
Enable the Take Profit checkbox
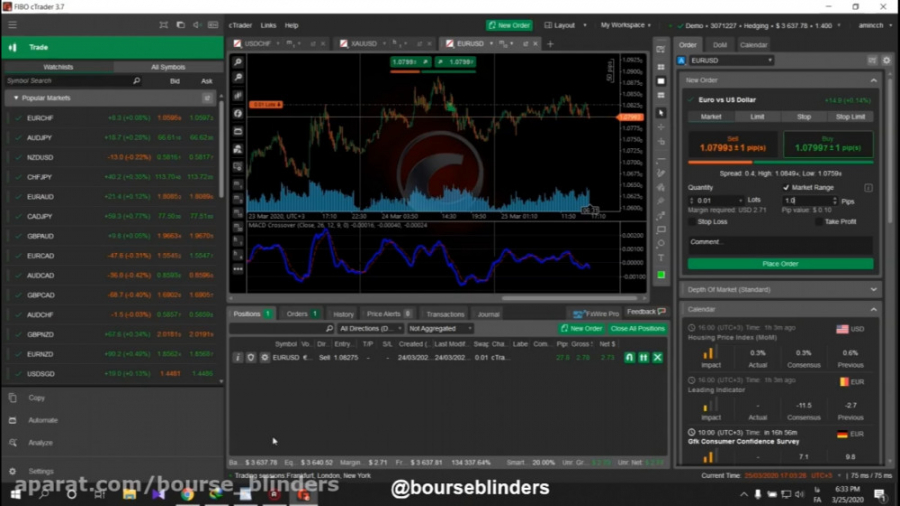tap(819, 221)
